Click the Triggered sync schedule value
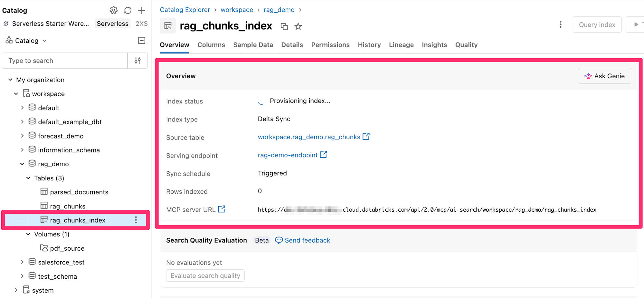The image size is (644, 298). click(272, 173)
